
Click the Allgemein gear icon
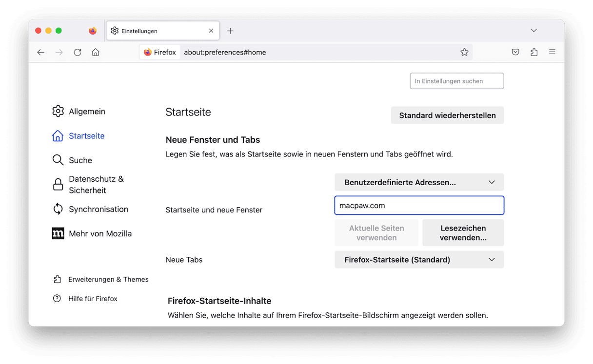point(58,111)
